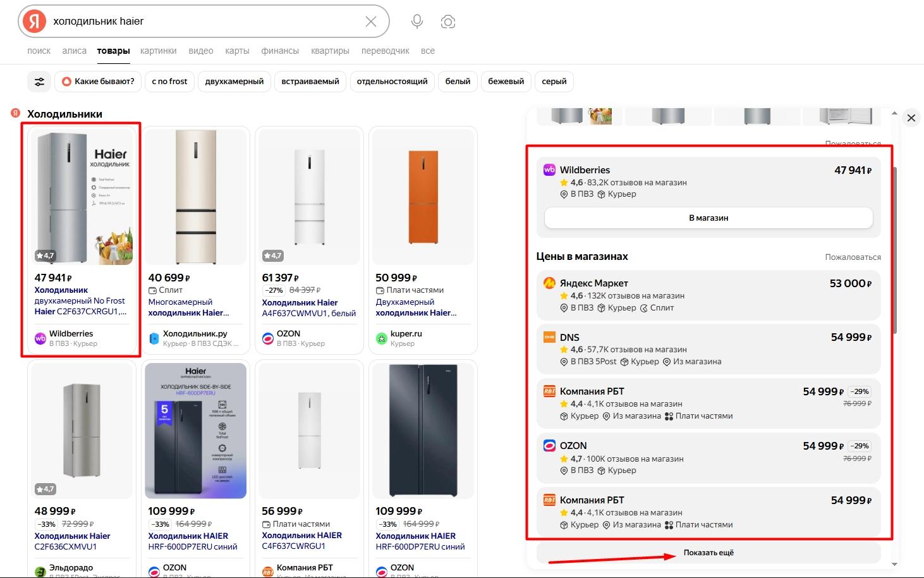Click Показать ещё to load more shops
This screenshot has width=924, height=578.
pos(708,553)
